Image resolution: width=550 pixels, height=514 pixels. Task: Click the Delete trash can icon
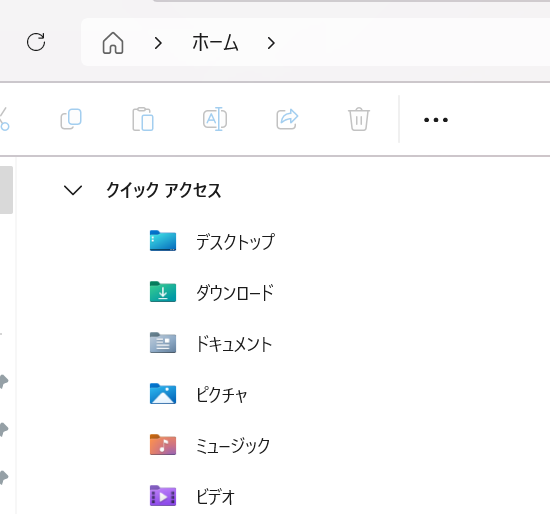coord(359,119)
